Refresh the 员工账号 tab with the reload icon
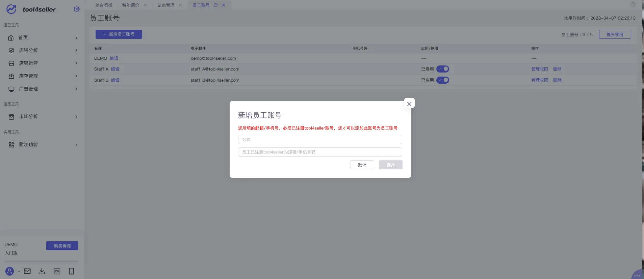 (x=215, y=5)
